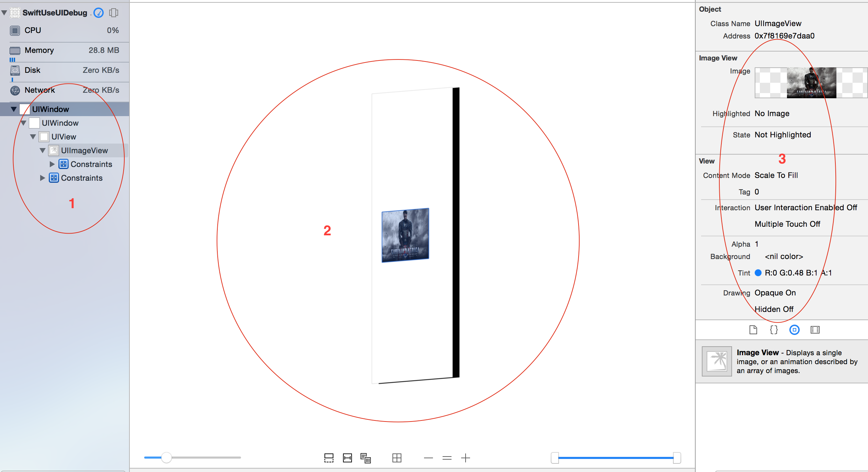Toggle show constraints button
Viewport: 868px width, 472px height.
click(x=347, y=458)
